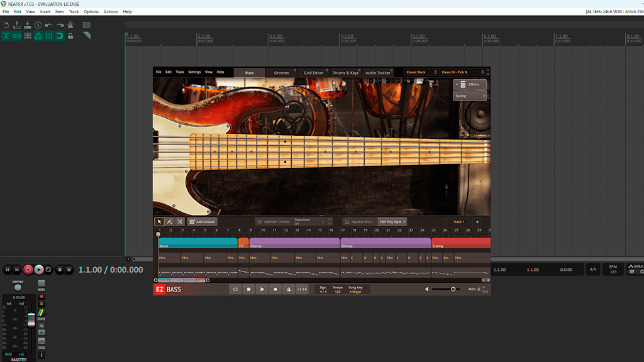
Task: Click the REAPER Undo arrow
Action: point(49,25)
